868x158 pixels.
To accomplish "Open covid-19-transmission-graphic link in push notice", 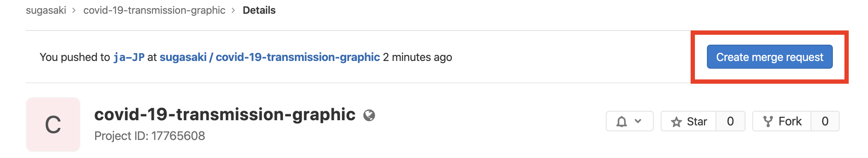I will pyautogui.click(x=298, y=57).
